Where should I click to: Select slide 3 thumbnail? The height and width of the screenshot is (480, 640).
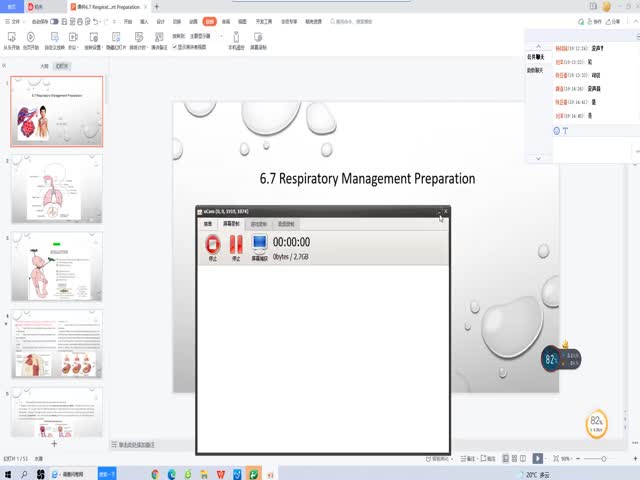pyautogui.click(x=57, y=267)
